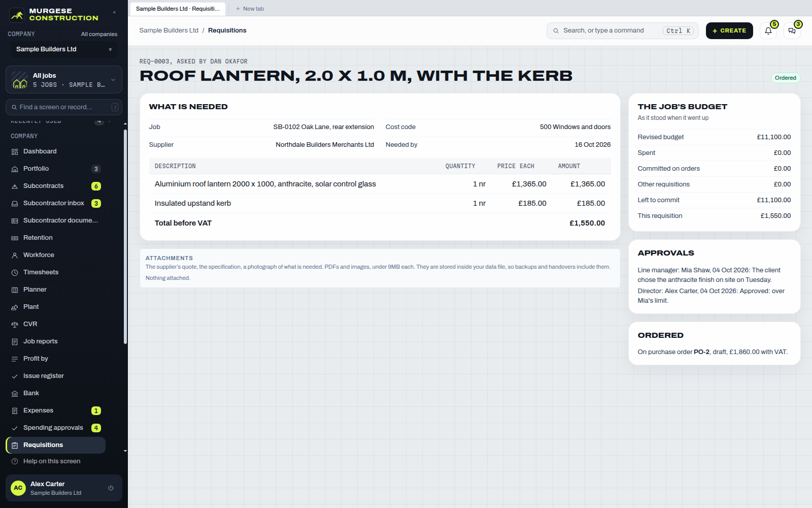This screenshot has height=508, width=812.
Task: Click the Create button
Action: pos(729,30)
